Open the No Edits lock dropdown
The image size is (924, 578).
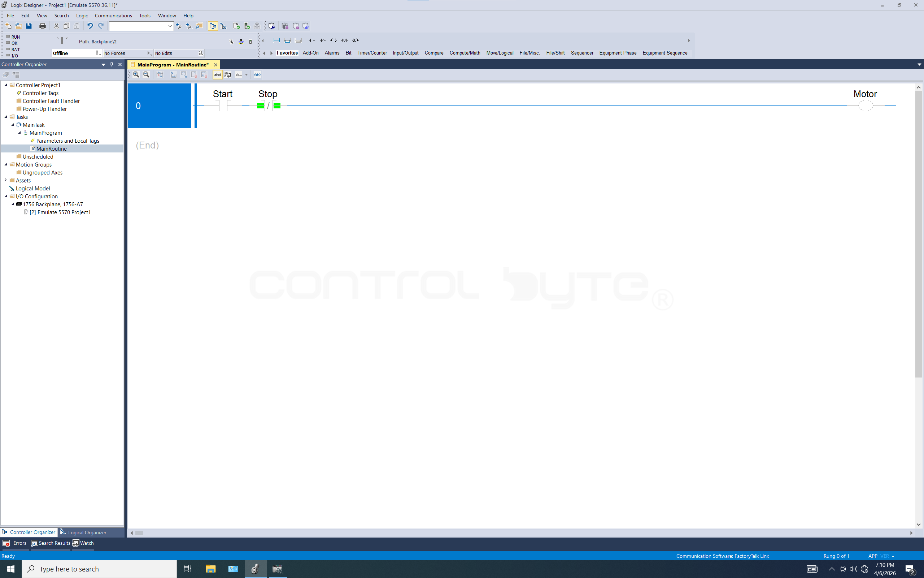(x=201, y=53)
